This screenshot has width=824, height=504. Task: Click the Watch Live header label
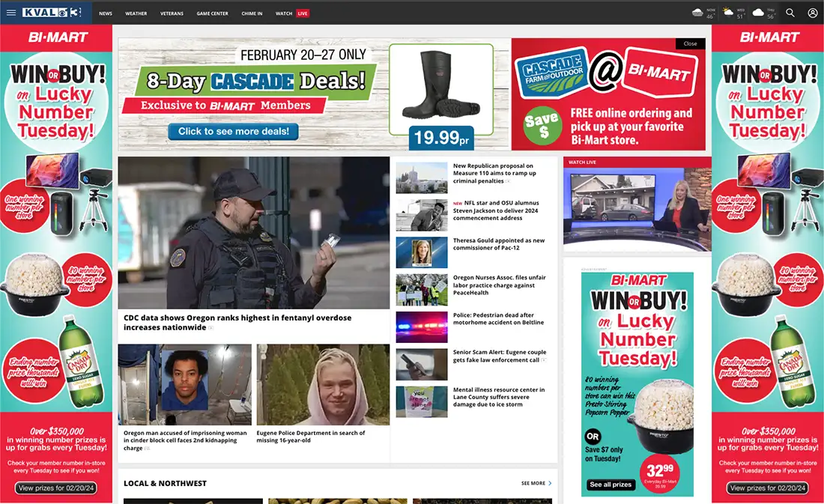[x=582, y=163]
